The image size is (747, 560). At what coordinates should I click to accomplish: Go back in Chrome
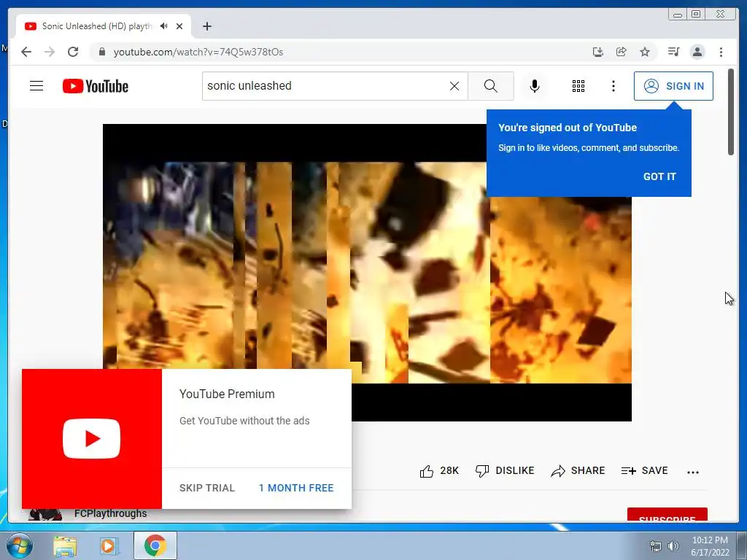[26, 52]
